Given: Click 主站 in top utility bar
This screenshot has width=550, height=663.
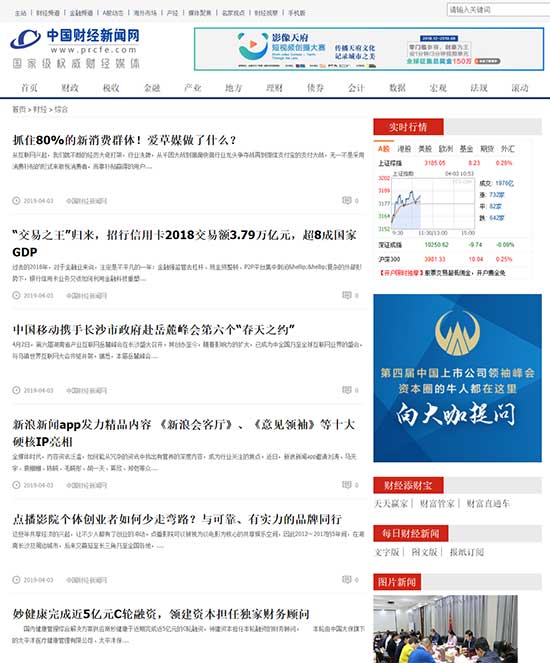Looking at the screenshot, I should [x=21, y=13].
